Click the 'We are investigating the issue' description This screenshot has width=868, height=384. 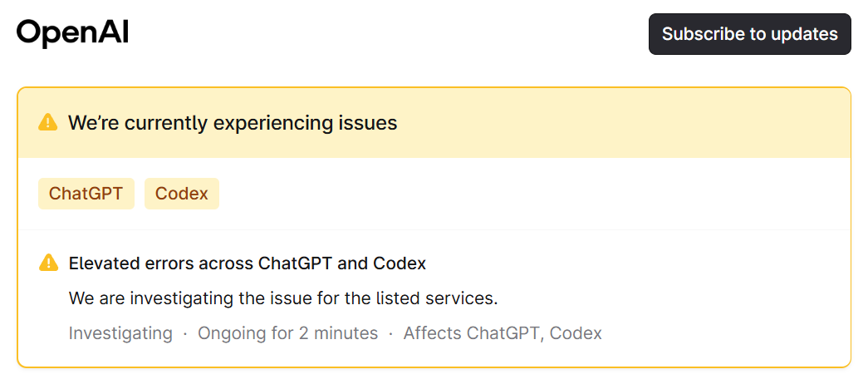(x=283, y=298)
